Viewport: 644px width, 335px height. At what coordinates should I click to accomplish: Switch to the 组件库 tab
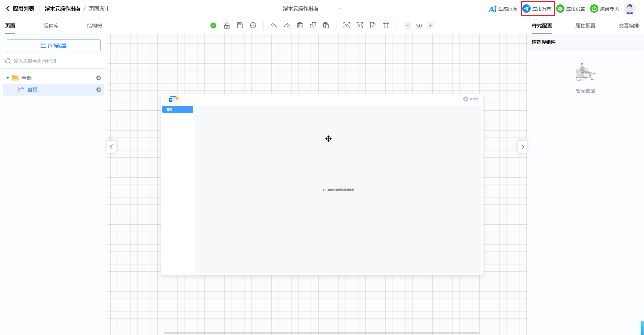(x=51, y=26)
